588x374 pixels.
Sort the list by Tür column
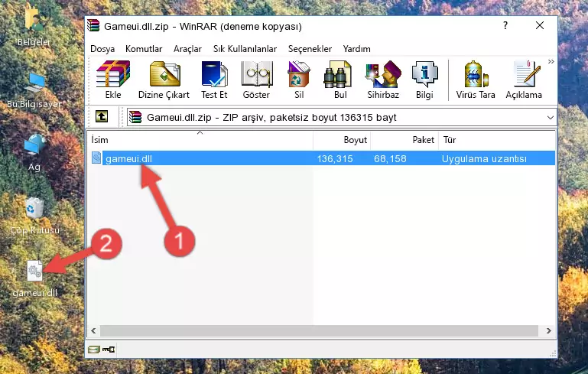[496, 140]
